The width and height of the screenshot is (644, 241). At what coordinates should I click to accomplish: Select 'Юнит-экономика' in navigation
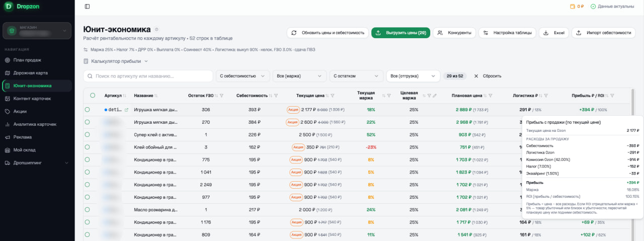tap(36, 86)
